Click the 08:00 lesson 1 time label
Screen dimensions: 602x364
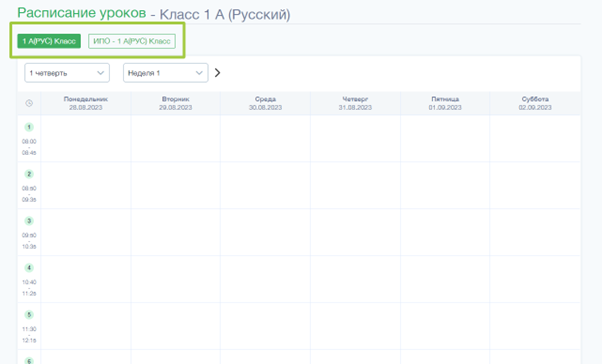[x=29, y=142]
